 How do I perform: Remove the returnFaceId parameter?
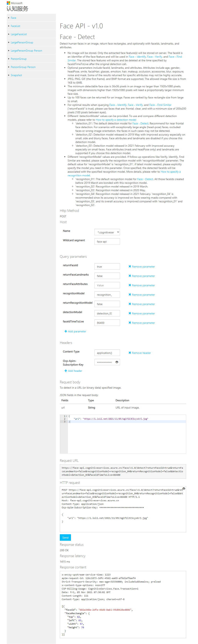(142, 267)
